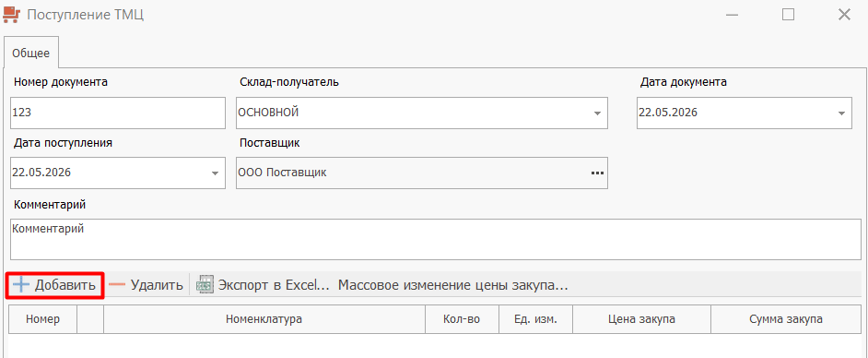Click the red minus icon of Удалить
Screen dimensions: 868x358
(x=117, y=285)
